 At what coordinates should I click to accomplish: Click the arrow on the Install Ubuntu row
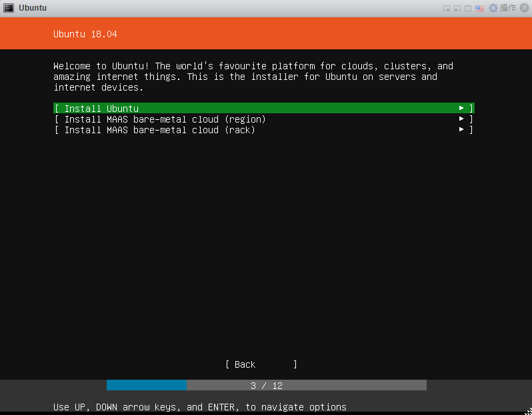click(461, 109)
